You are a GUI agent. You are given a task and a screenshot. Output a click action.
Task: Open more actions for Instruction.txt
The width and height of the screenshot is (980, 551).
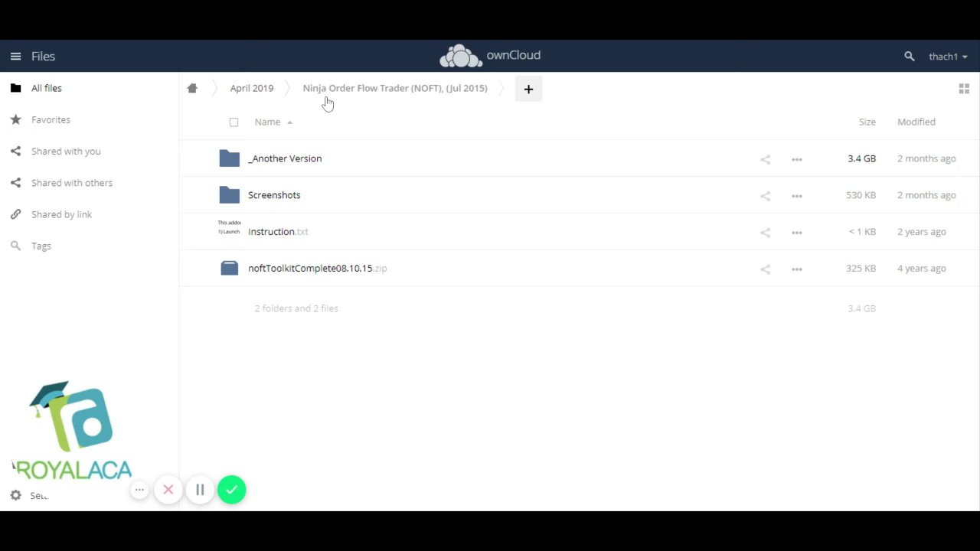pyautogui.click(x=797, y=233)
